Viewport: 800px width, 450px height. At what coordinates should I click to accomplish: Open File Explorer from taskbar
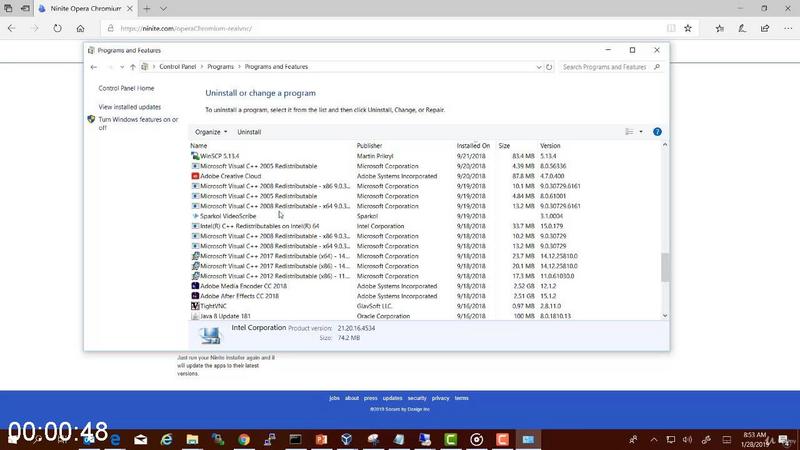click(192, 439)
